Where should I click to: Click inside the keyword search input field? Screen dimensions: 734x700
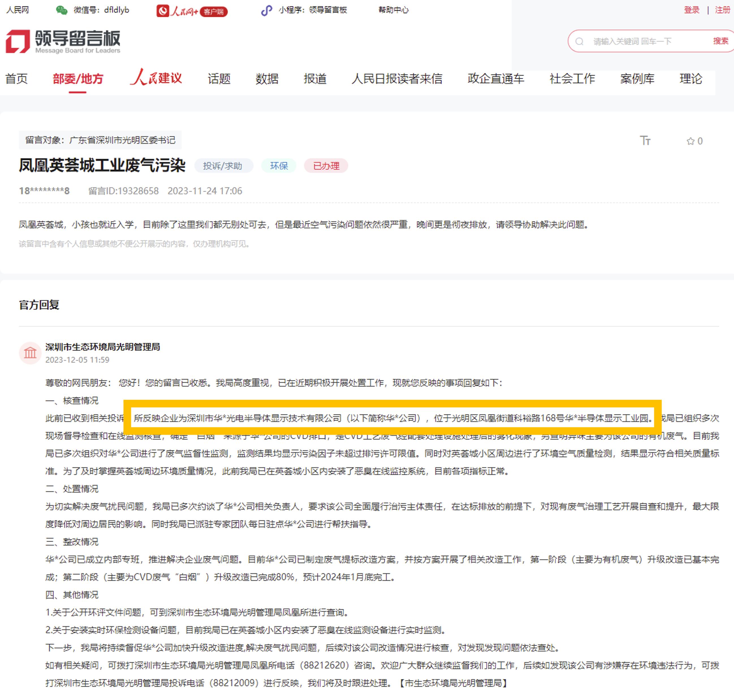pos(634,41)
